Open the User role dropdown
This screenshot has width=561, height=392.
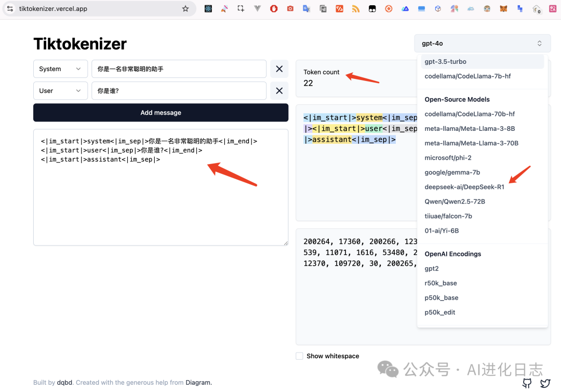(60, 91)
